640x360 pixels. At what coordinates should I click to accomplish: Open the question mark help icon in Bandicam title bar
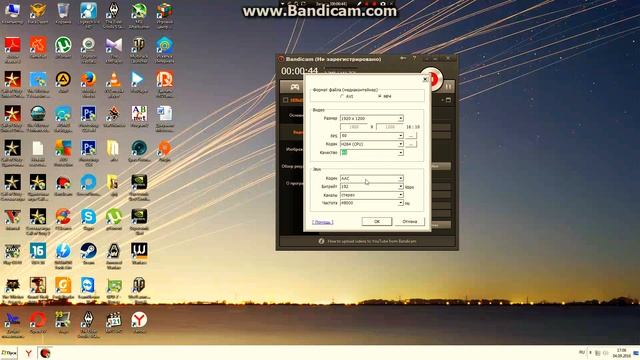click(414, 59)
